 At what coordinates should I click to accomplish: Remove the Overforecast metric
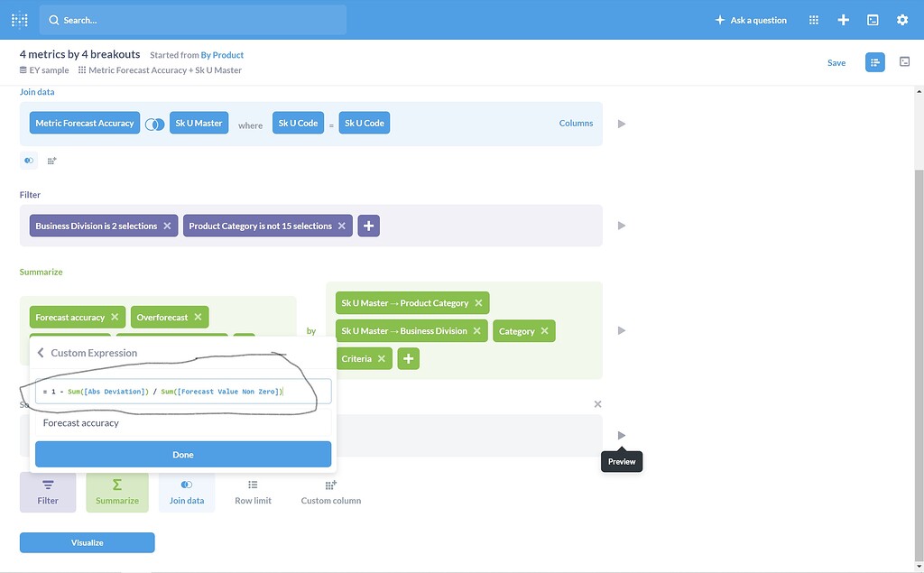pyautogui.click(x=198, y=318)
